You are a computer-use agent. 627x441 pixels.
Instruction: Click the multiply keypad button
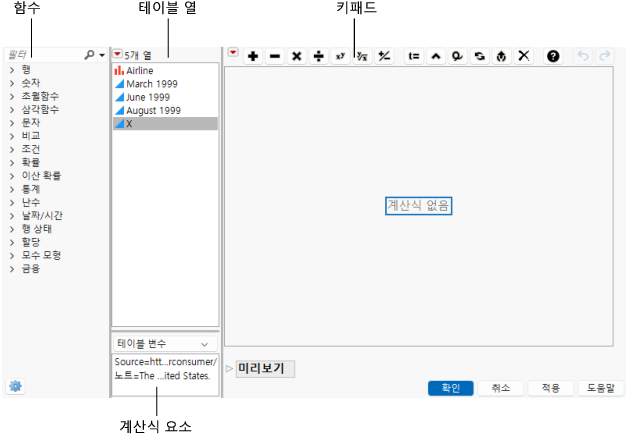click(297, 56)
